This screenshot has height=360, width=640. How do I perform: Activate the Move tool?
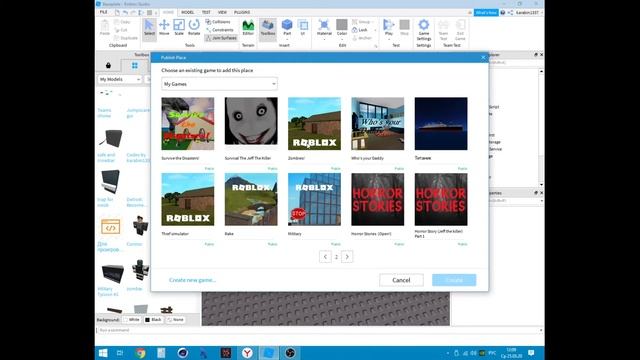[164, 27]
